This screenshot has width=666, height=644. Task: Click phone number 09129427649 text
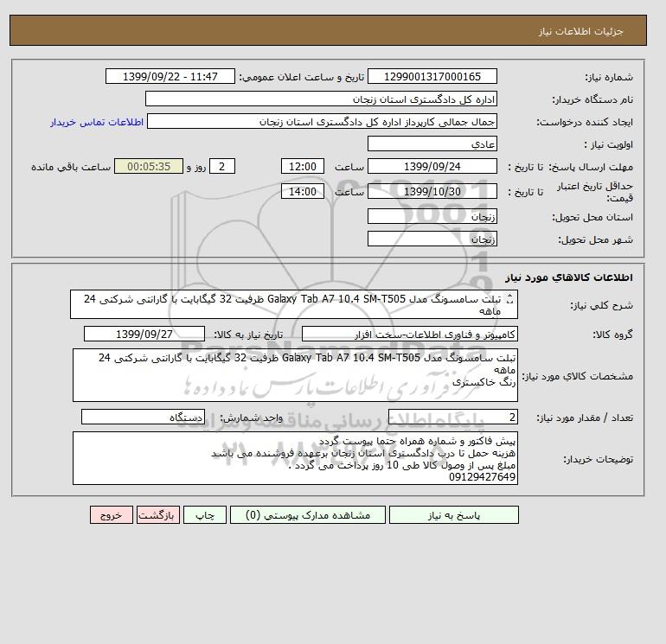pos(482,477)
